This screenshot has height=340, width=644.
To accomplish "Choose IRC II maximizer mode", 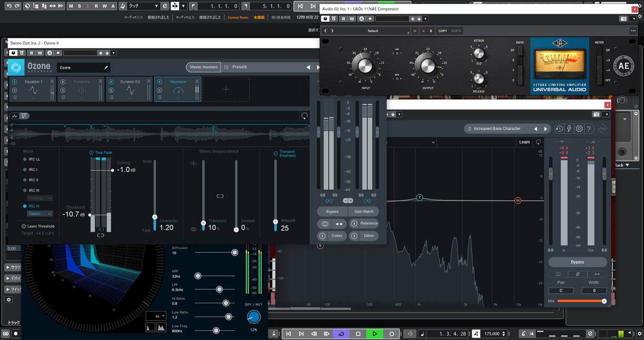I will tap(31, 180).
